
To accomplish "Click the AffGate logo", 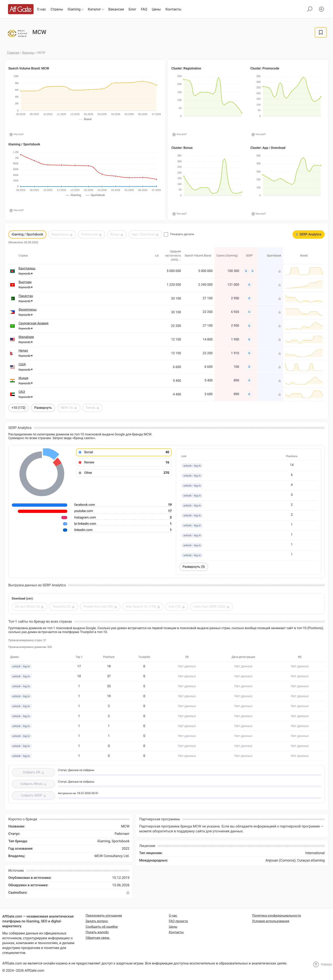I will [x=21, y=9].
